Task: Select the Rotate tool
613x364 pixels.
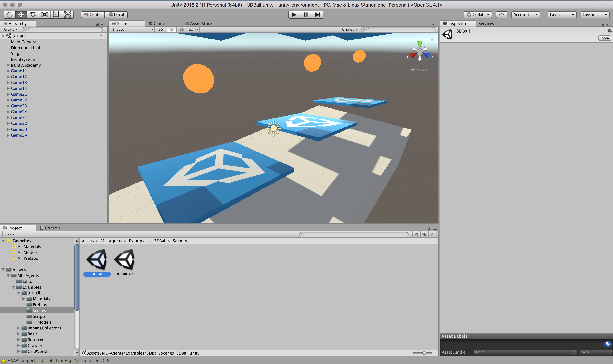Action: [x=33, y=14]
